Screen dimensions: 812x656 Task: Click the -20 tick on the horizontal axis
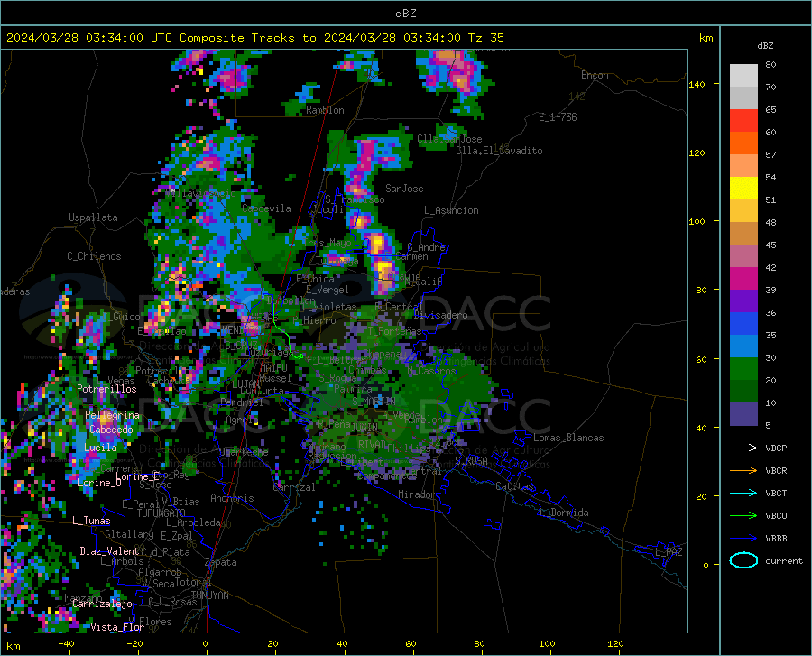pyautogui.click(x=134, y=644)
